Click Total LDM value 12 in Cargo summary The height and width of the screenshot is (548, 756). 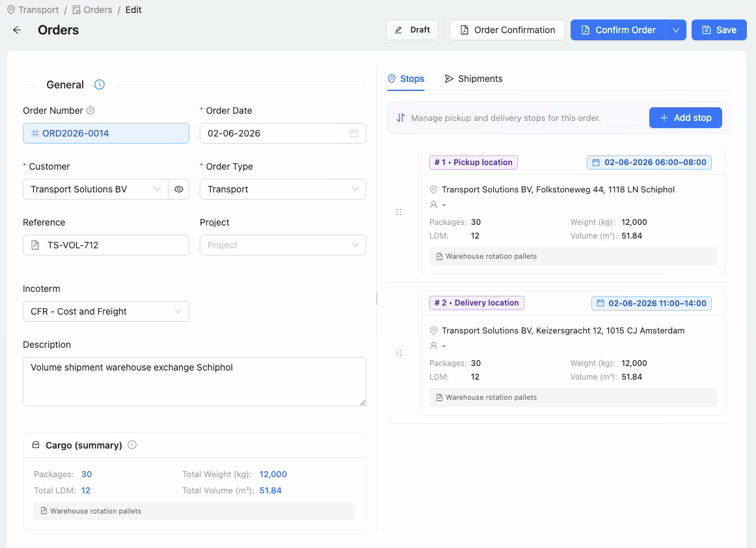point(86,491)
